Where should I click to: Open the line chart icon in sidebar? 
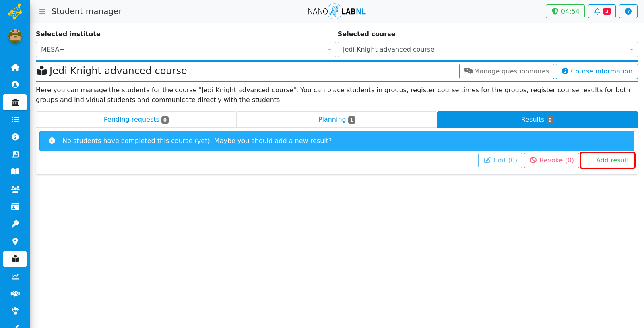(x=15, y=276)
